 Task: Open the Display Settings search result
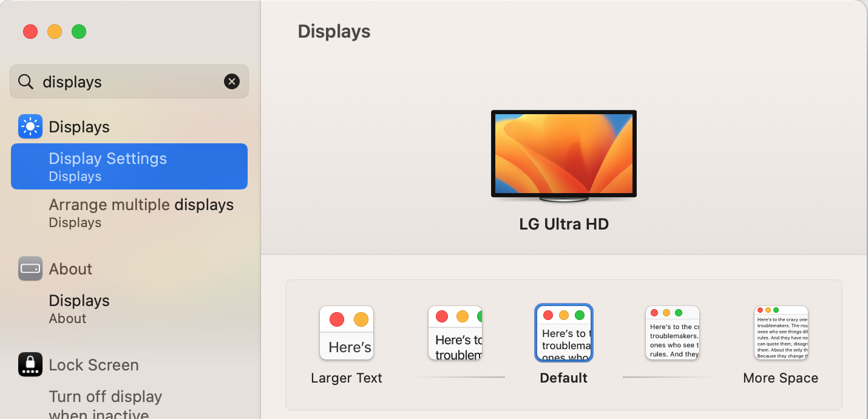coord(129,166)
